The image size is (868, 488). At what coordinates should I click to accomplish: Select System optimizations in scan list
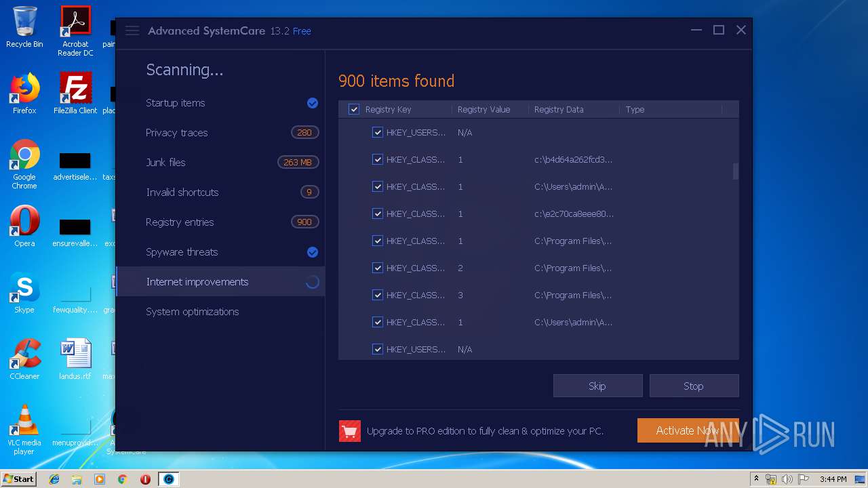[x=220, y=312]
